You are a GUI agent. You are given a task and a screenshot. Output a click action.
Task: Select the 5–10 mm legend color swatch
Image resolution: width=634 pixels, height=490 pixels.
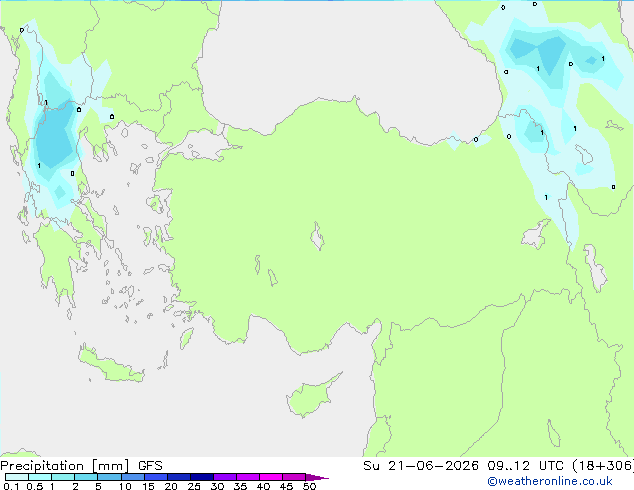[x=109, y=477]
